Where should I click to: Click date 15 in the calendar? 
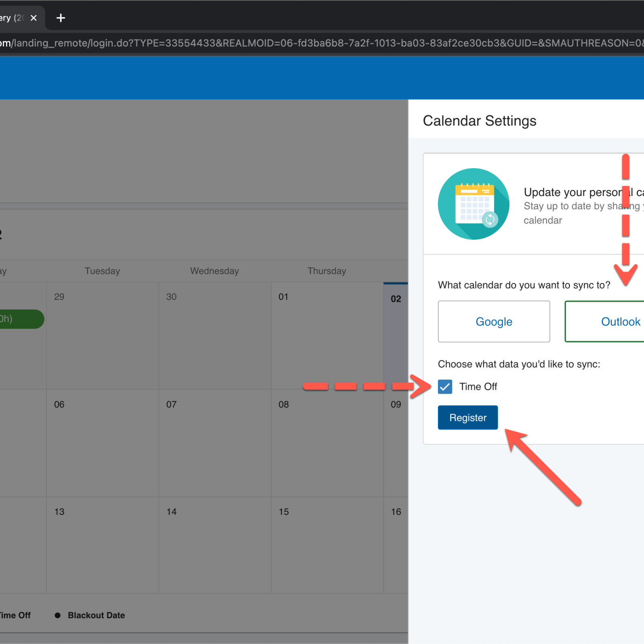tap(327, 545)
